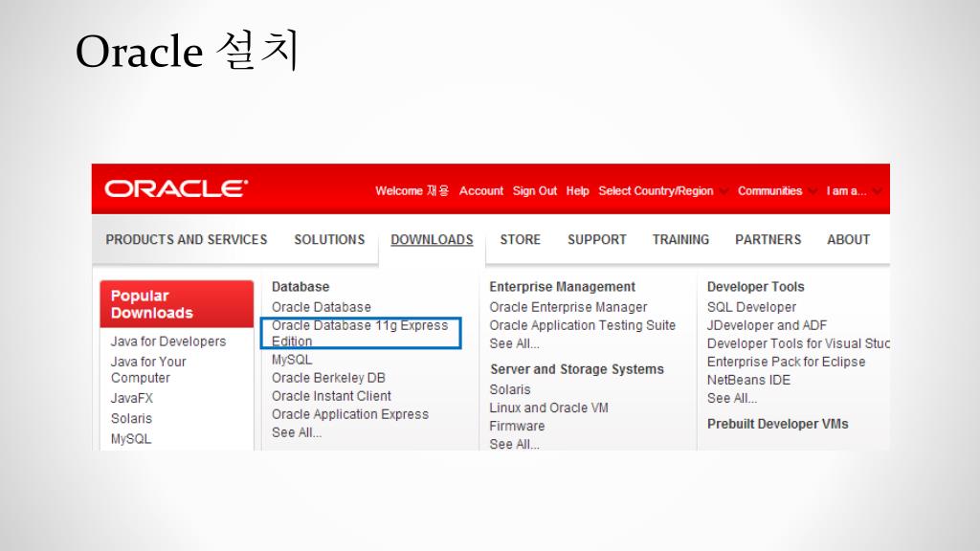Open the Solutions menu
Viewport: 980px width, 551px height.
(329, 239)
